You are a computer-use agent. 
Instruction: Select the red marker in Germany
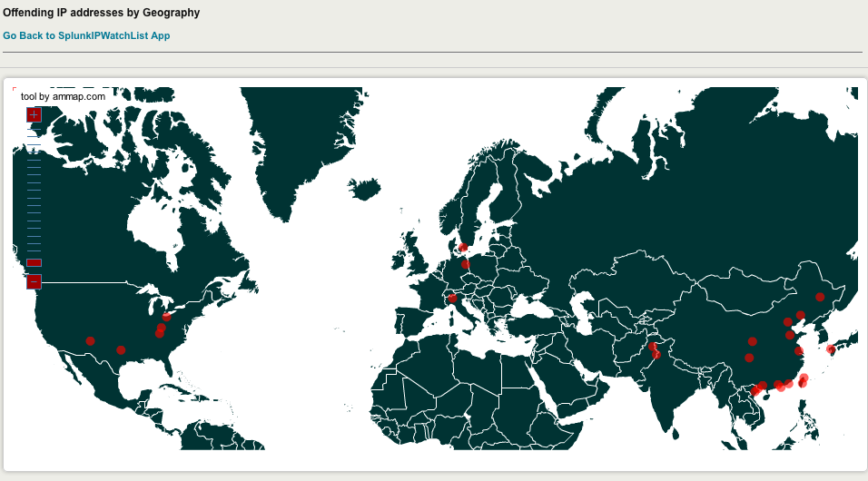pos(466,264)
